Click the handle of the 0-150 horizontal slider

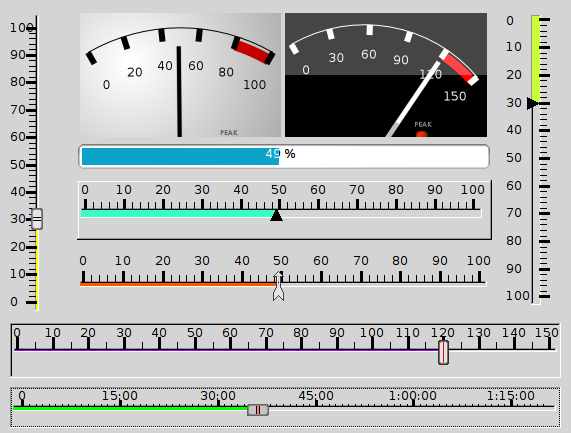click(x=443, y=352)
